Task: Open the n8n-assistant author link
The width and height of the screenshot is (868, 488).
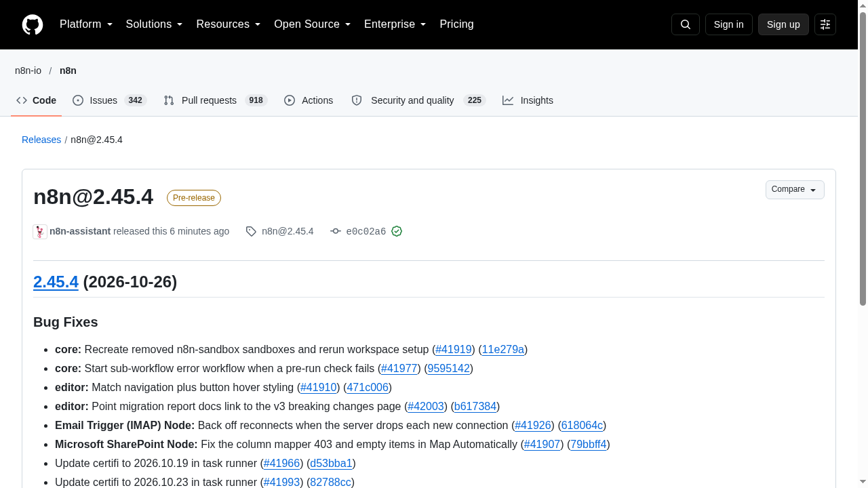Action: click(x=80, y=231)
